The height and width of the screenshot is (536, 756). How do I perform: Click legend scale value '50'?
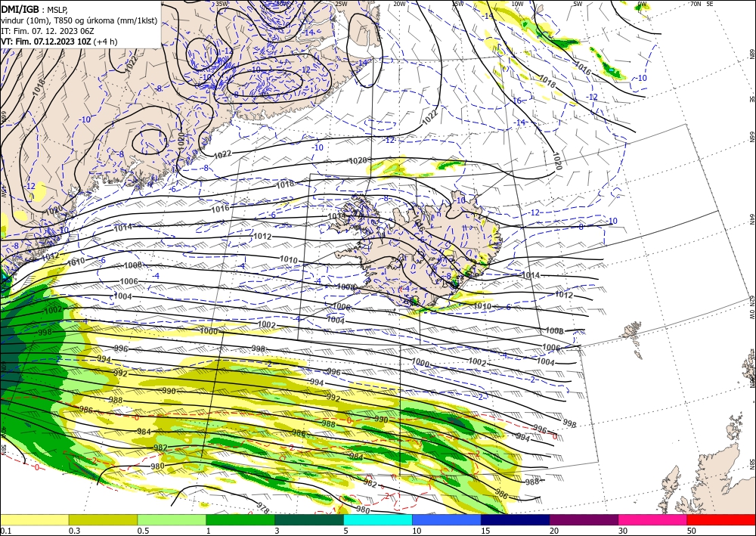692,531
